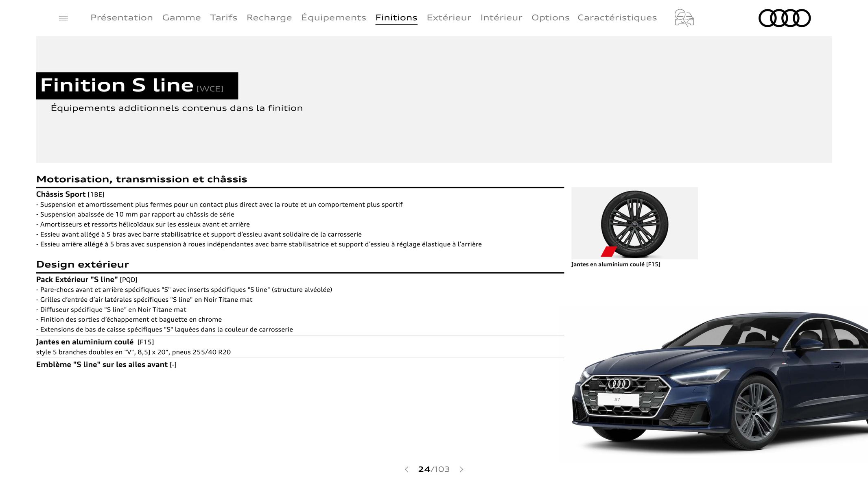This screenshot has height=488, width=868.
Task: Open the hamburger menu icon
Action: 63,18
